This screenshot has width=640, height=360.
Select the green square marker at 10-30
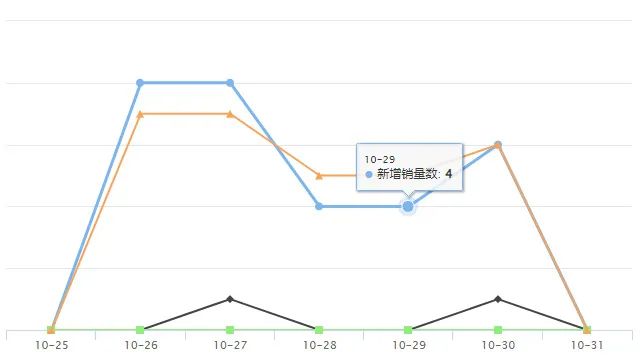click(498, 330)
